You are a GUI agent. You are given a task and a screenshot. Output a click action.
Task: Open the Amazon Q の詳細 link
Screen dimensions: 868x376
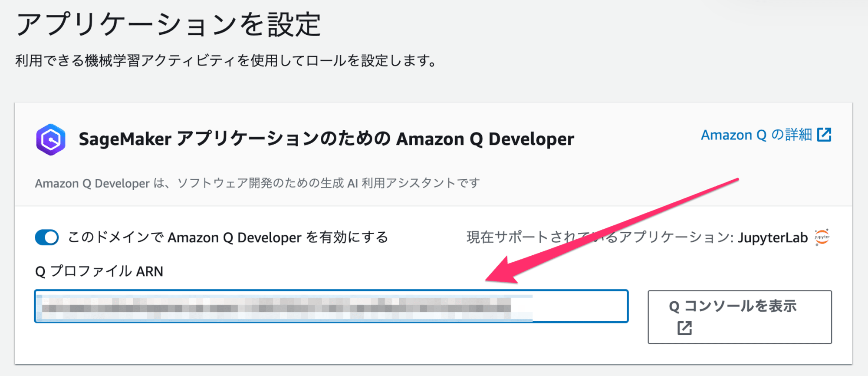766,135
